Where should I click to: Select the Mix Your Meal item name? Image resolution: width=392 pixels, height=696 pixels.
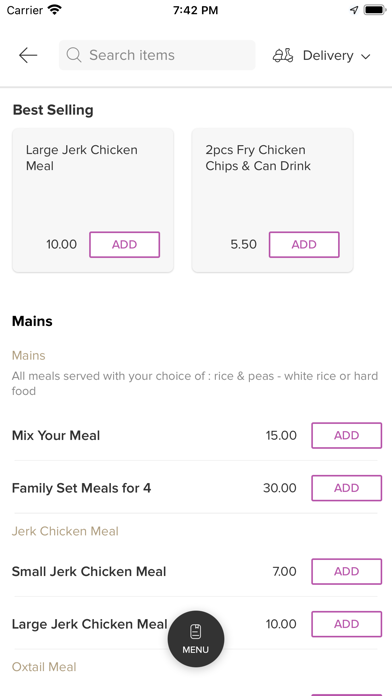pyautogui.click(x=56, y=435)
